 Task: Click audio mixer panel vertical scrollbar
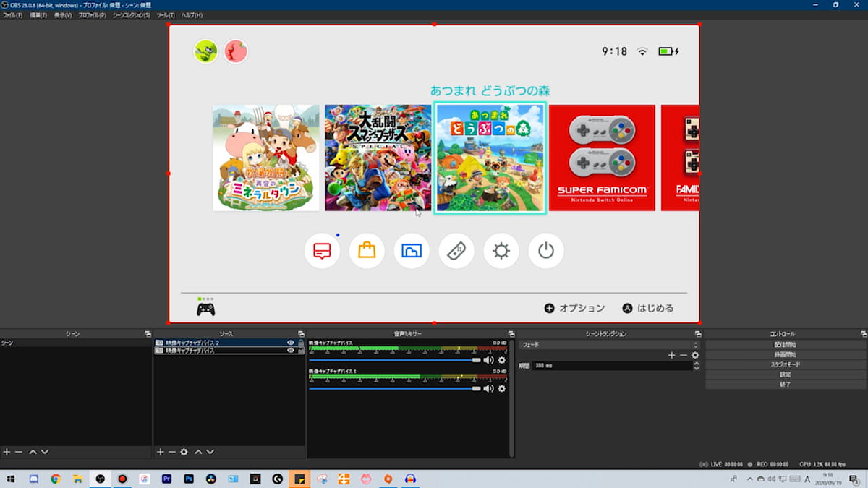pos(512,398)
